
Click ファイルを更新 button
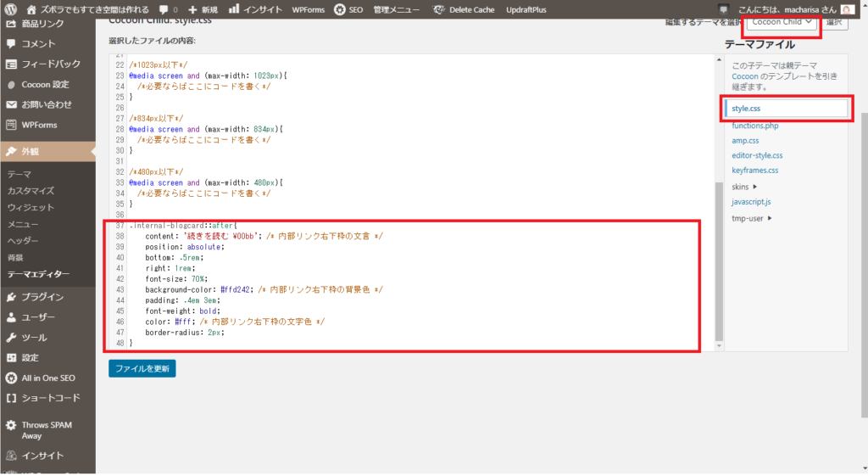[142, 368]
